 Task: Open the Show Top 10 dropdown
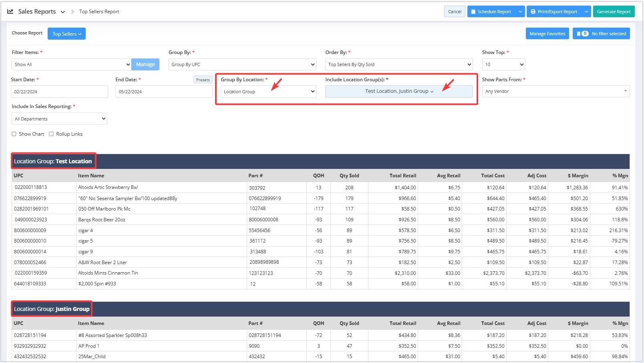click(x=503, y=64)
